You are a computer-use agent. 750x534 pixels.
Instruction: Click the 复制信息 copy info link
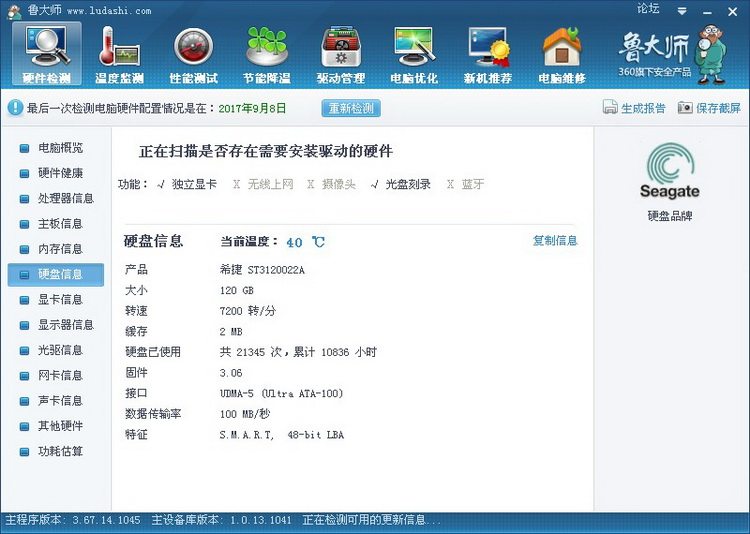click(x=555, y=240)
